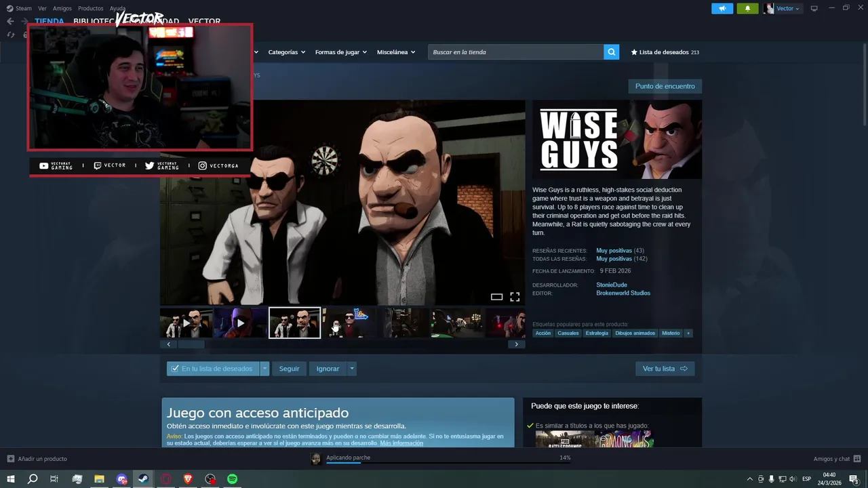The image size is (868, 488).
Task: Click the Seguir button
Action: (290, 369)
